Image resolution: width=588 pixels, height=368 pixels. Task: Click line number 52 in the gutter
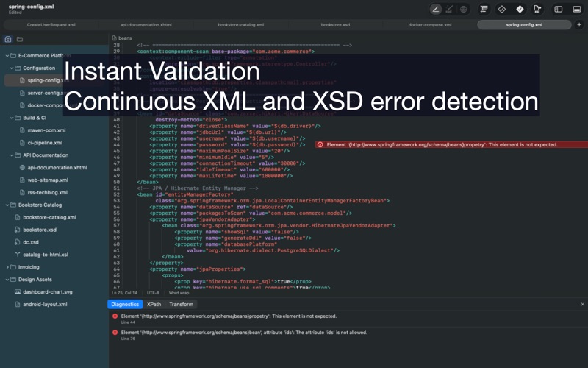pyautogui.click(x=116, y=194)
